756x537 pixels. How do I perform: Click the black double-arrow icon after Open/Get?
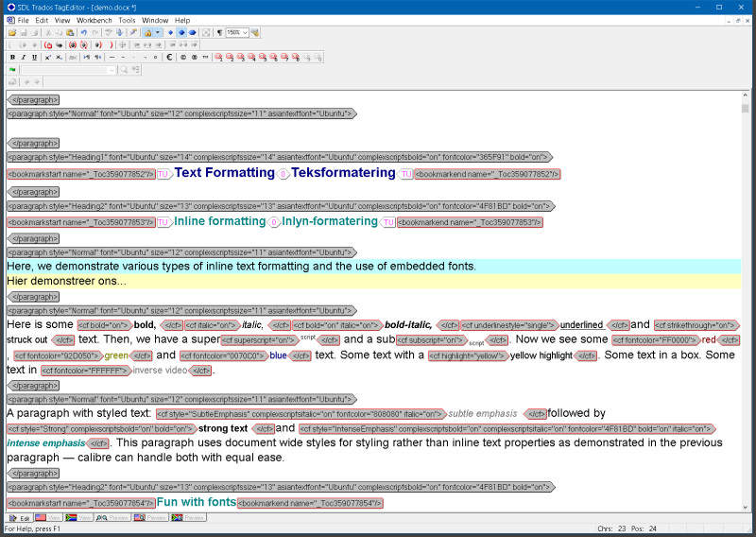click(60, 44)
